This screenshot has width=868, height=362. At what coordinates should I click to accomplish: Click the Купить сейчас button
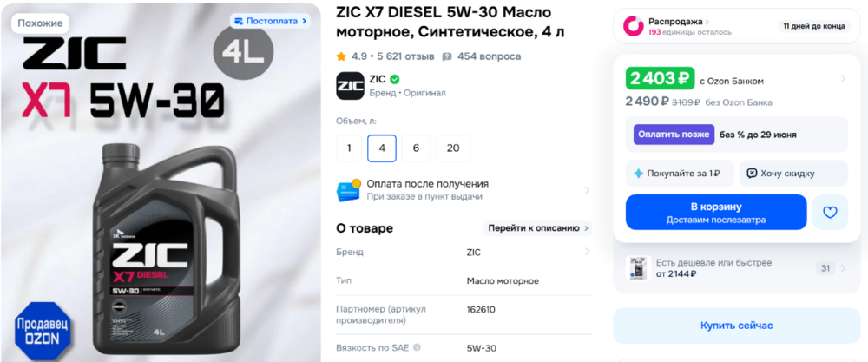(x=736, y=326)
